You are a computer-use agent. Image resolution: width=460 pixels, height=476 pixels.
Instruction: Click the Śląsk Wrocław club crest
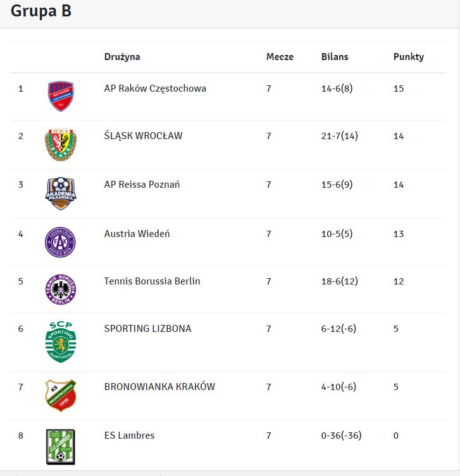pos(61,145)
